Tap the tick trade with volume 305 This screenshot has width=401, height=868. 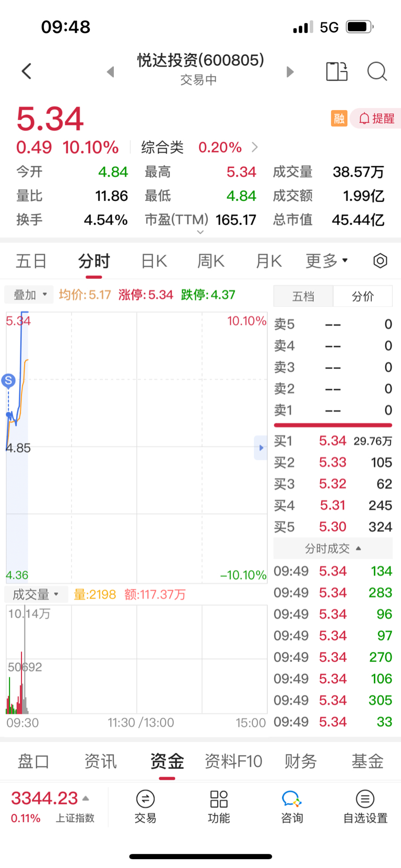[333, 700]
